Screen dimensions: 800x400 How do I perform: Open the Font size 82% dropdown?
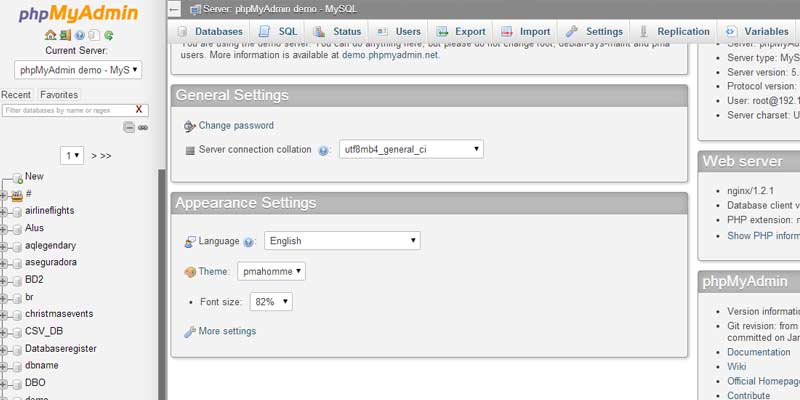coord(271,302)
